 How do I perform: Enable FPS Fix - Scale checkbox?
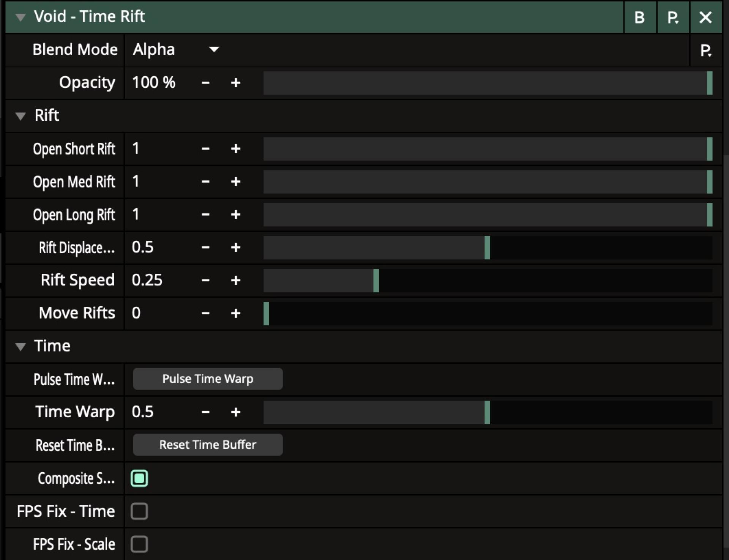tap(139, 544)
